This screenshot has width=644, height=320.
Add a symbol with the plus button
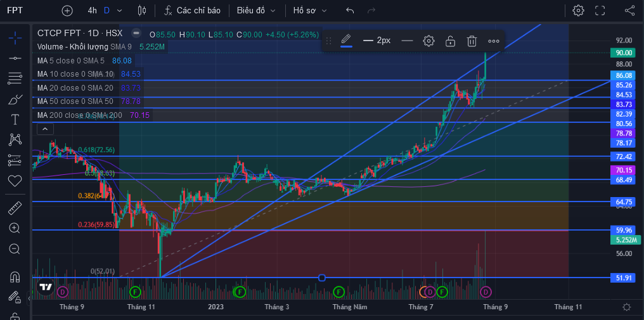[x=67, y=11]
